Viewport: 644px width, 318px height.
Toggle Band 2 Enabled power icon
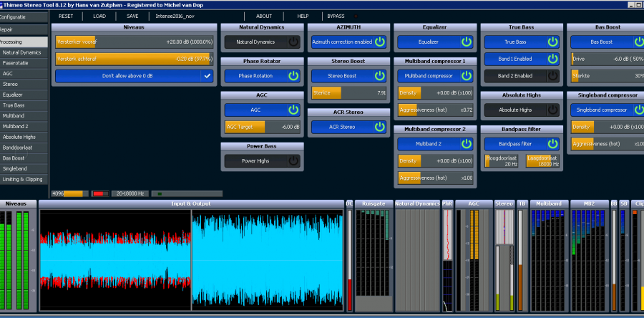pyautogui.click(x=553, y=76)
